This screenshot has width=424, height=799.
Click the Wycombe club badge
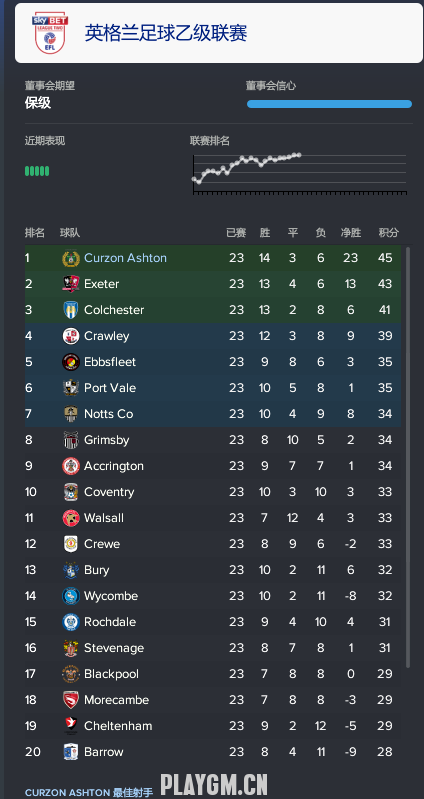tap(71, 596)
